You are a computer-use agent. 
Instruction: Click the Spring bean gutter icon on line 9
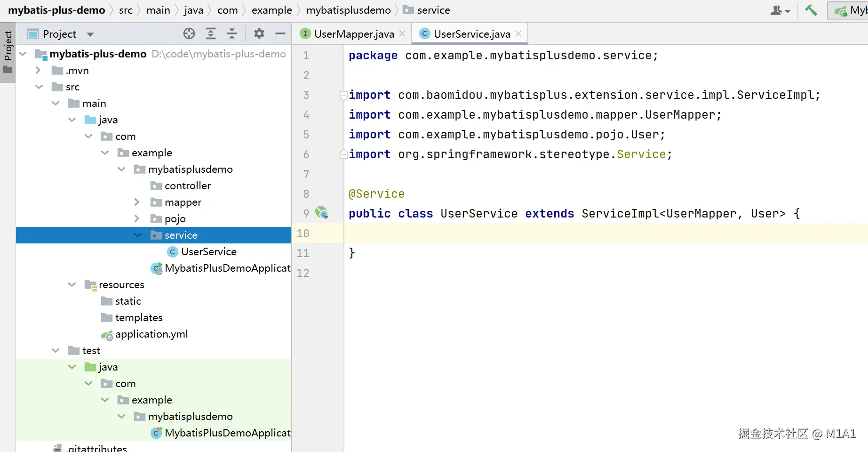click(322, 213)
